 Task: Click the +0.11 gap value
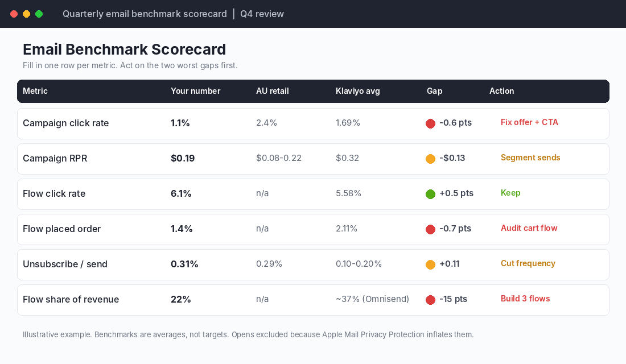(x=450, y=264)
